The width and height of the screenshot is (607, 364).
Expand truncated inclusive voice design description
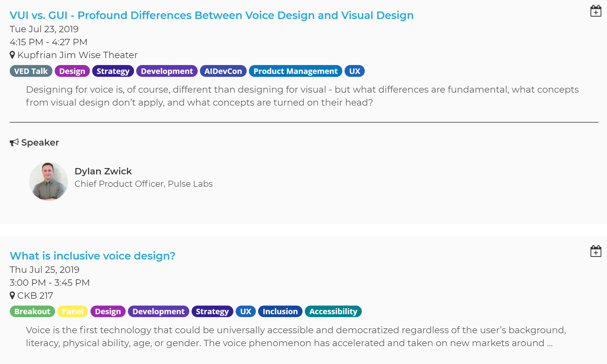550,343
